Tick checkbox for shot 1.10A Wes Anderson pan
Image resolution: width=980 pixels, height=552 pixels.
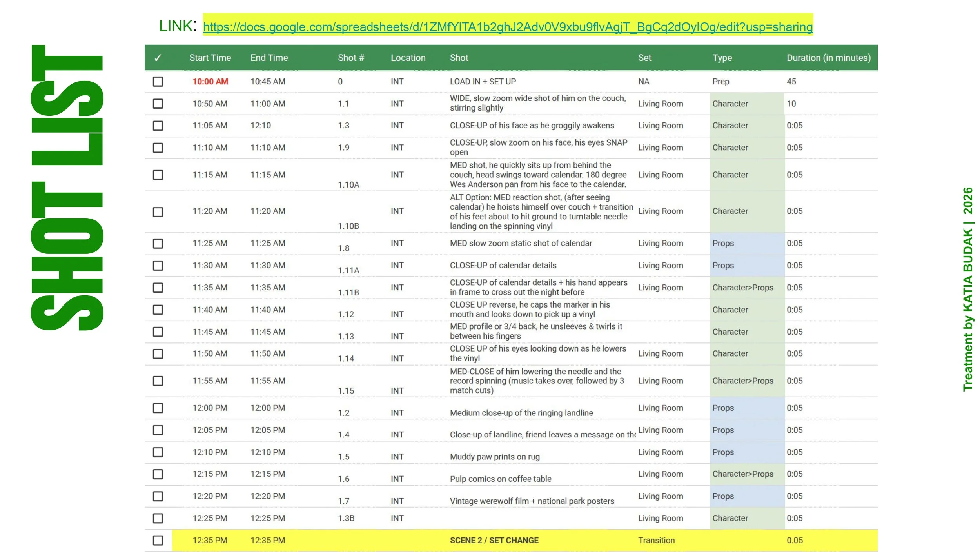pos(158,175)
